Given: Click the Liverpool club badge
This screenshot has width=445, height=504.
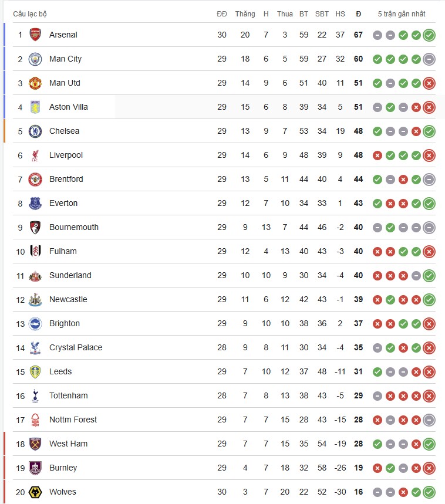Looking at the screenshot, I should click(x=36, y=155).
